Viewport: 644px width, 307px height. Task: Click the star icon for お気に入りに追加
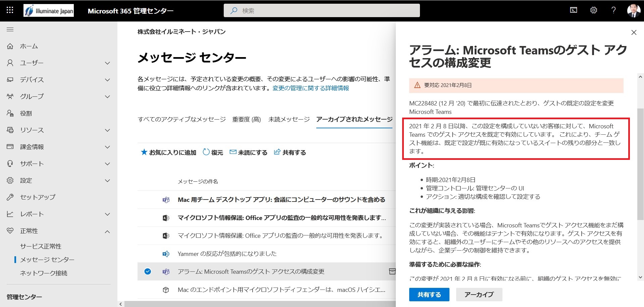[x=144, y=152]
